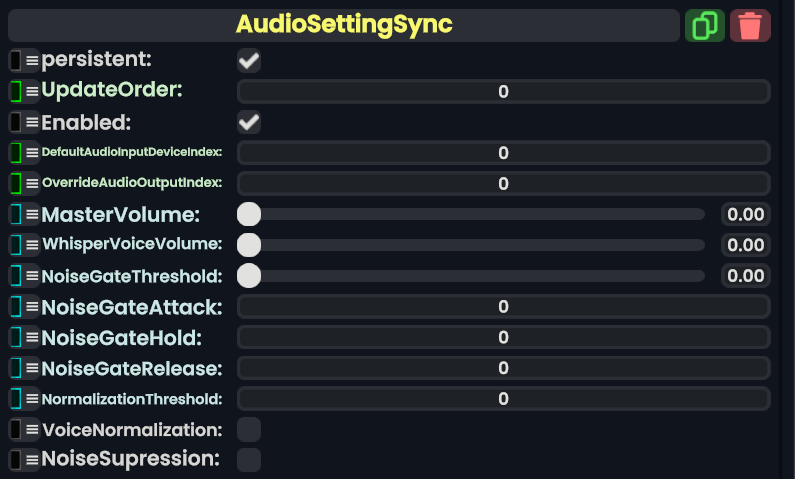Click the DefaultAudioInputDeviceIndex value field

503,153
